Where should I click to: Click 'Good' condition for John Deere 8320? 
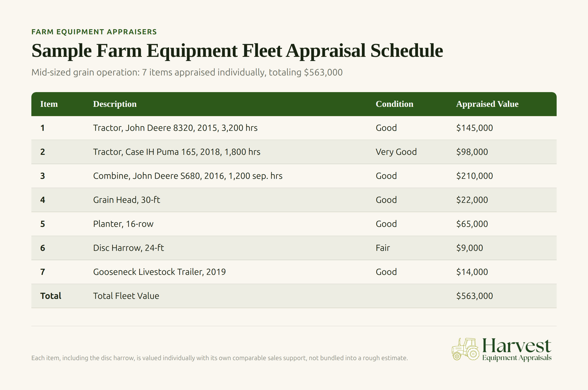click(386, 128)
